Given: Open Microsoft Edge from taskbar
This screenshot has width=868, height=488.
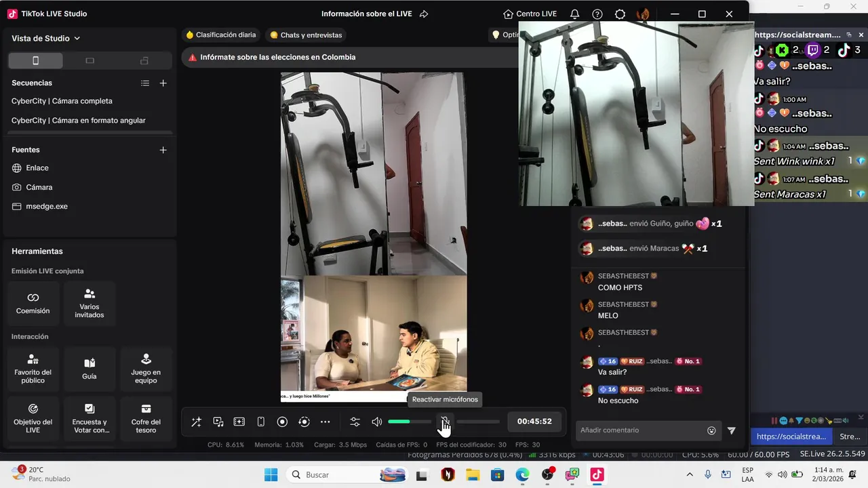Looking at the screenshot, I should click(522, 474).
